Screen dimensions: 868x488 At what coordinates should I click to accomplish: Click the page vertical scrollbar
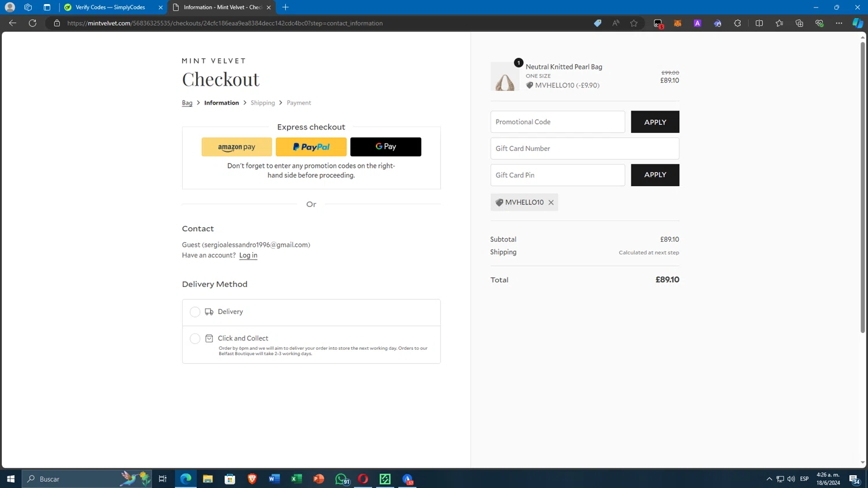click(x=862, y=187)
